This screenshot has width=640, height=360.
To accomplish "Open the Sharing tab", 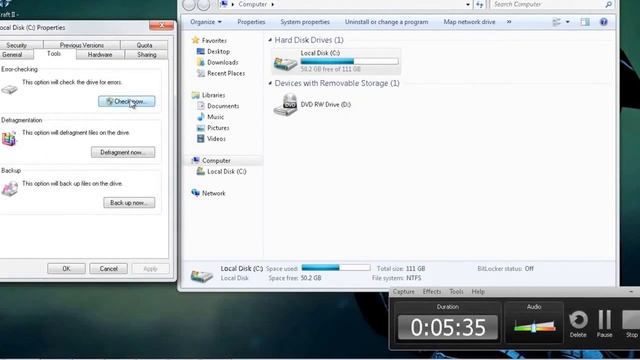I will 147,54.
